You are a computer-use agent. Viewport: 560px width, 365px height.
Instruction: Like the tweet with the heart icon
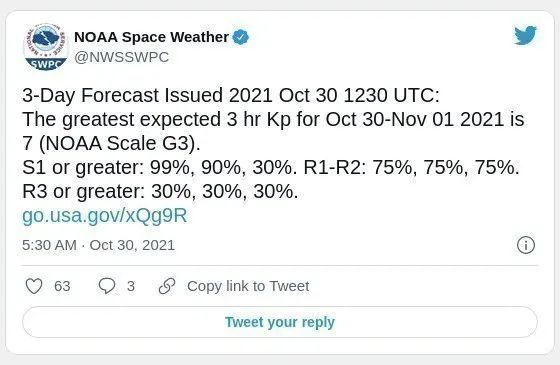[x=34, y=286]
